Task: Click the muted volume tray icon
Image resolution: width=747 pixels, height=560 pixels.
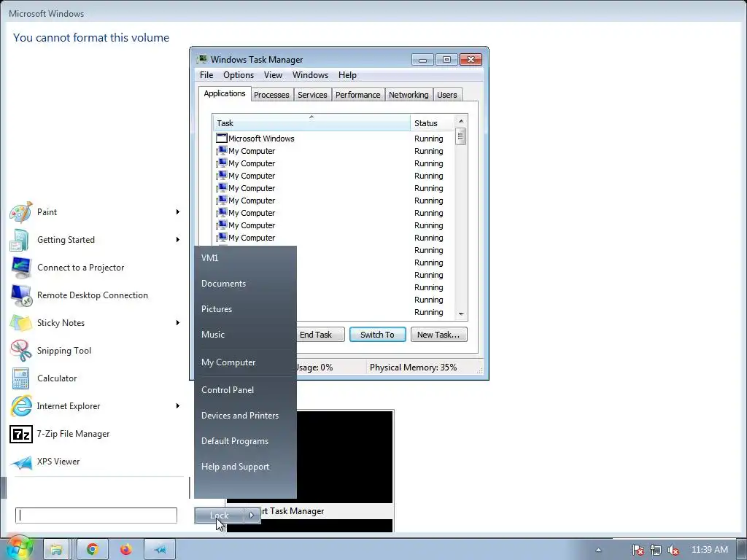Action: (x=673, y=550)
